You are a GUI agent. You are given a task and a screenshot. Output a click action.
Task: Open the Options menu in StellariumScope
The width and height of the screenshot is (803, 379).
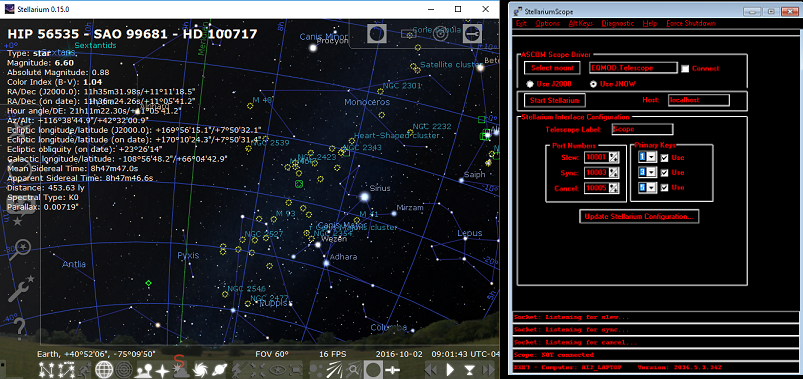point(547,24)
